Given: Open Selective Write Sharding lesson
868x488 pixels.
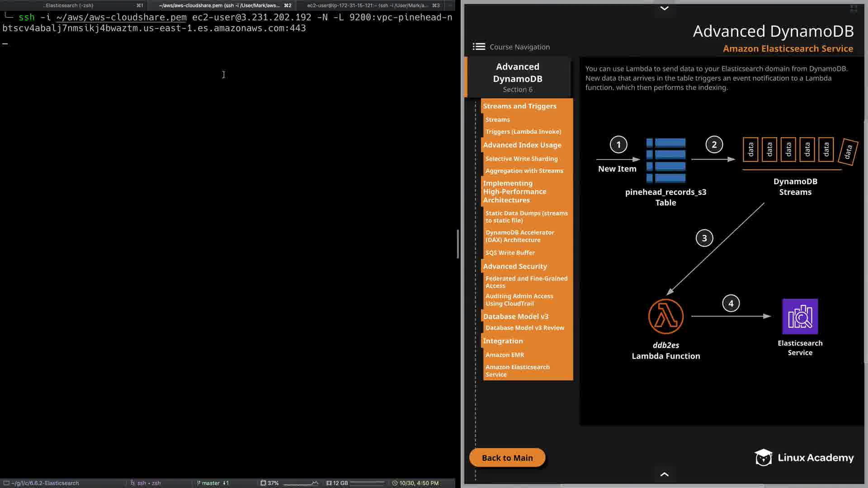Looking at the screenshot, I should coord(521,159).
